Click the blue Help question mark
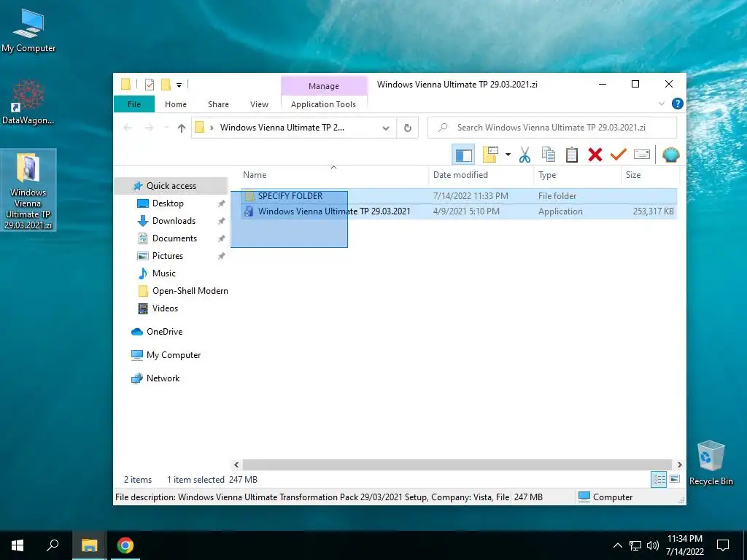This screenshot has width=747, height=560. click(677, 104)
